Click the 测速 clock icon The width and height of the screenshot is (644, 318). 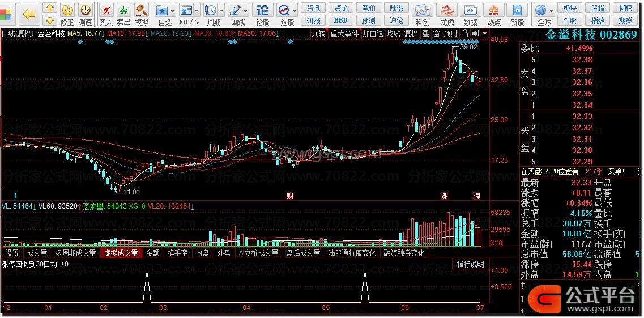85,10
